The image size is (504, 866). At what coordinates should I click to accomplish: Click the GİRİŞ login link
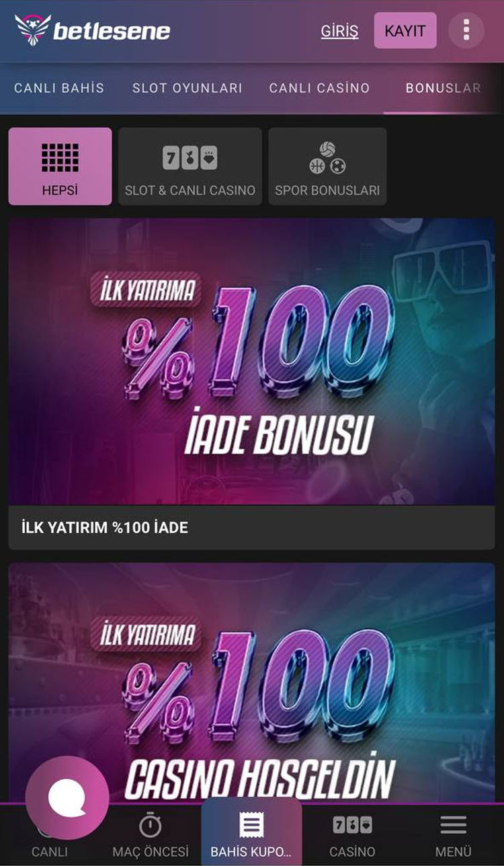pos(339,31)
